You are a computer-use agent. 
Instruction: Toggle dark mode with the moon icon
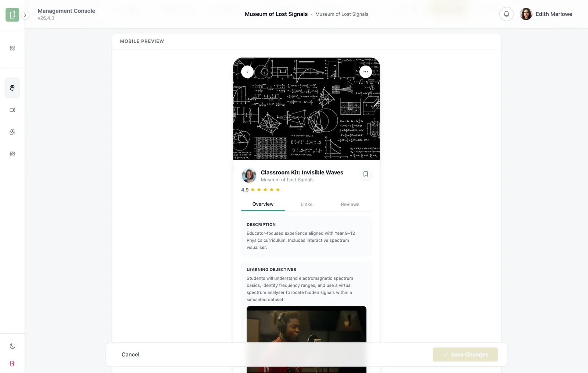pyautogui.click(x=12, y=346)
